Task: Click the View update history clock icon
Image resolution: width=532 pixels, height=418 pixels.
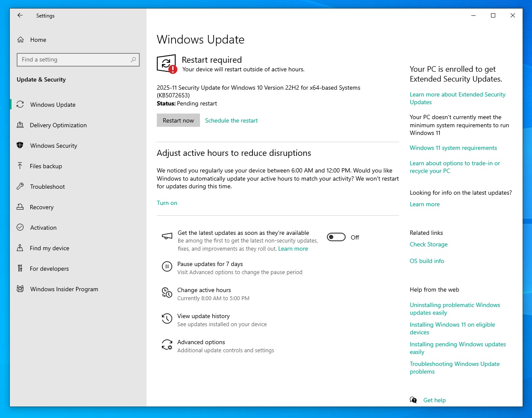Action: 167,319
